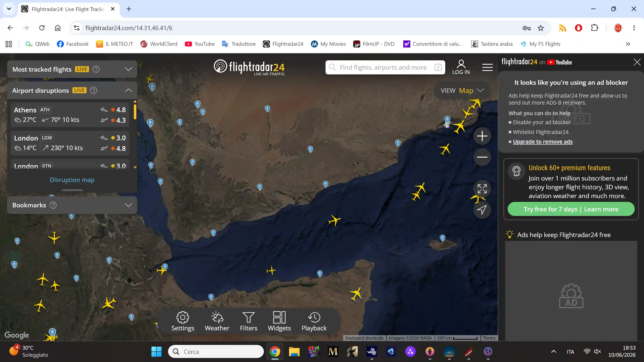The height and width of the screenshot is (362, 644).
Task: Reload the page
Action: pyautogui.click(x=42, y=28)
